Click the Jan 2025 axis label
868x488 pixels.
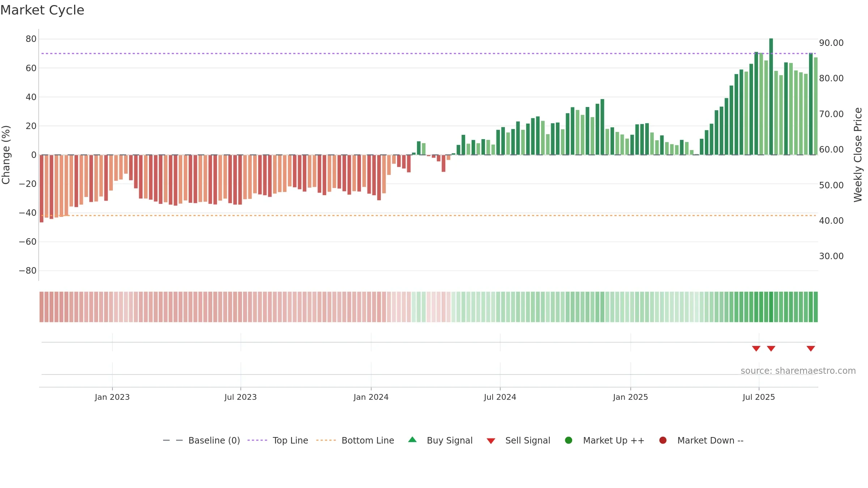(x=630, y=397)
